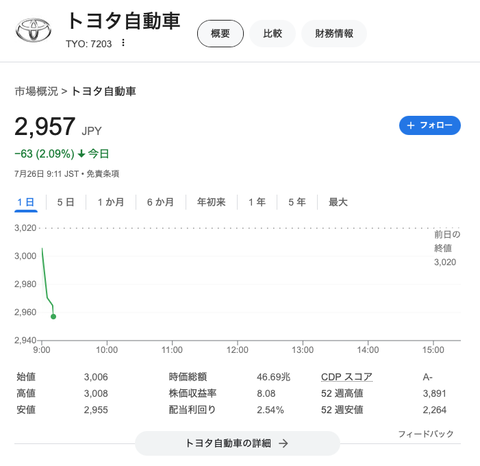Click the CDP スコア link
480x466 pixels.
point(347,377)
